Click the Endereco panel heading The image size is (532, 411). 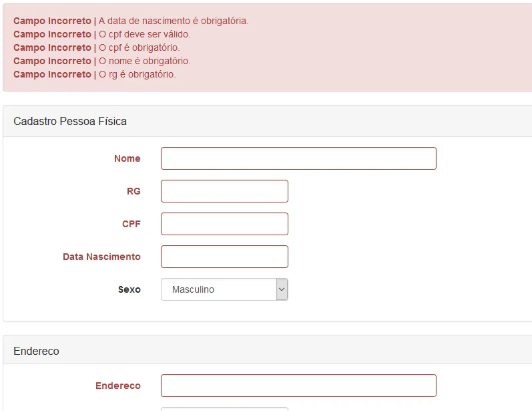36,351
